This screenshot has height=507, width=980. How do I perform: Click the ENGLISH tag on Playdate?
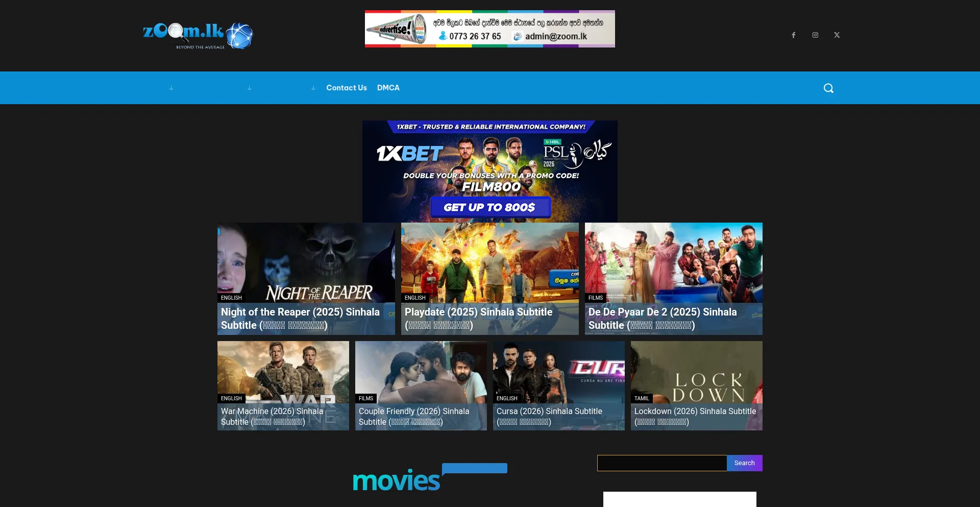[x=415, y=298]
